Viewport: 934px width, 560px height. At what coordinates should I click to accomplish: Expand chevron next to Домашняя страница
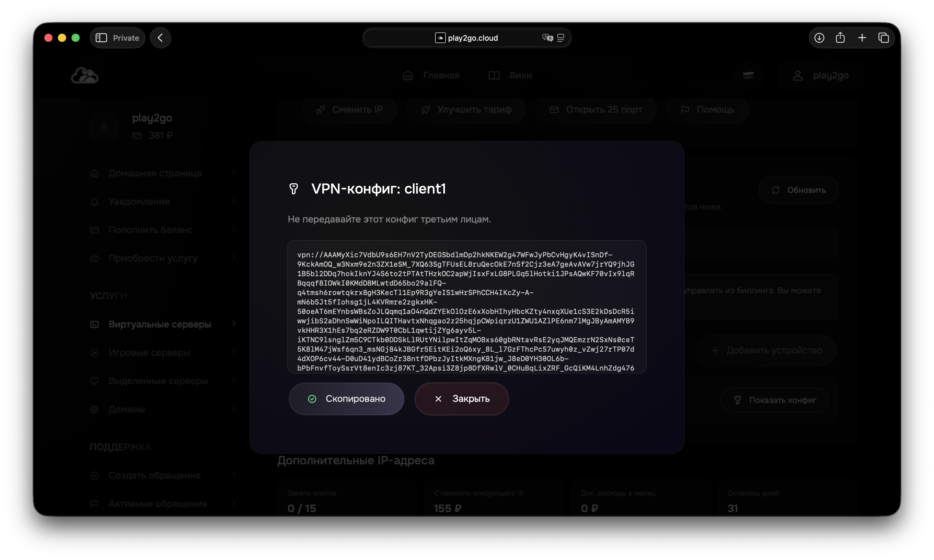pyautogui.click(x=234, y=172)
